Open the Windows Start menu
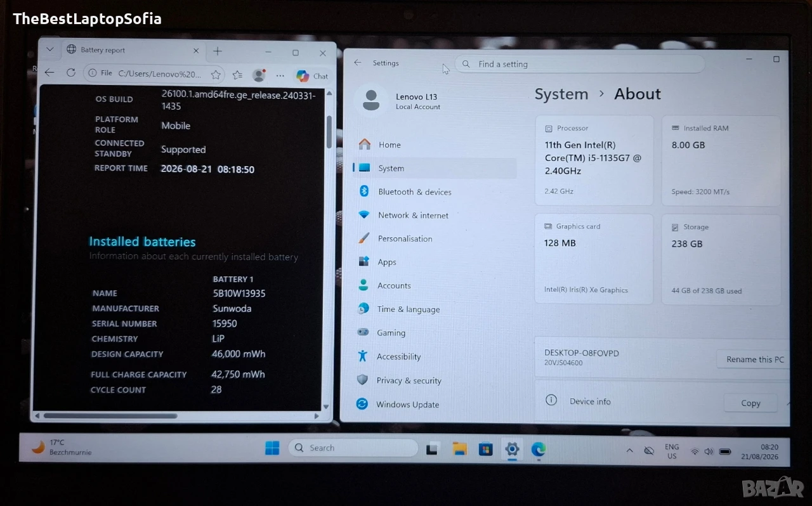Viewport: 812px width, 506px height. [x=272, y=448]
